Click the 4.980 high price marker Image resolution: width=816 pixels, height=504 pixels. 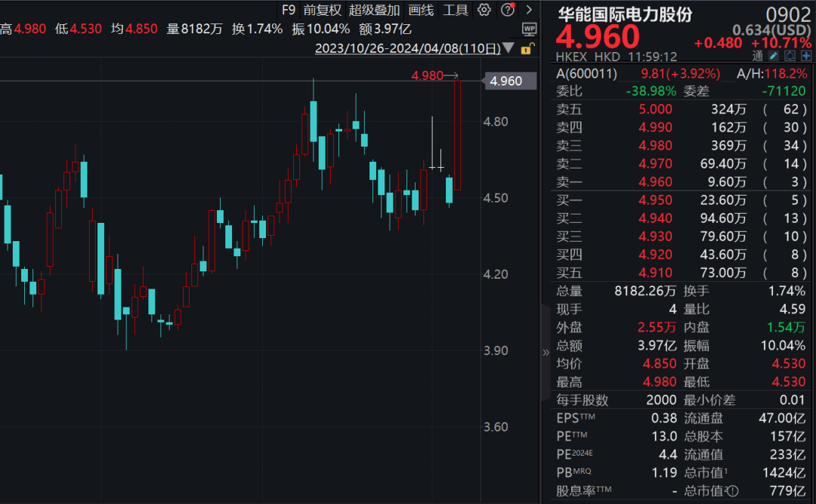(x=427, y=76)
